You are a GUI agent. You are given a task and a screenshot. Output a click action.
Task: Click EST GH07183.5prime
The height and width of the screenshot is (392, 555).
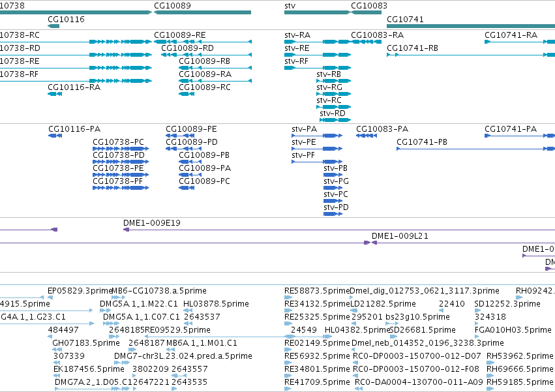coord(57,350)
